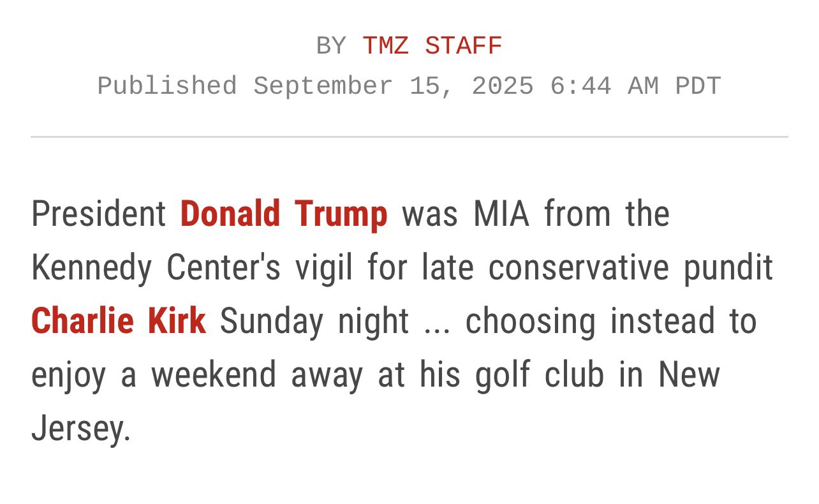Click the "BY" label before the author

[331, 46]
